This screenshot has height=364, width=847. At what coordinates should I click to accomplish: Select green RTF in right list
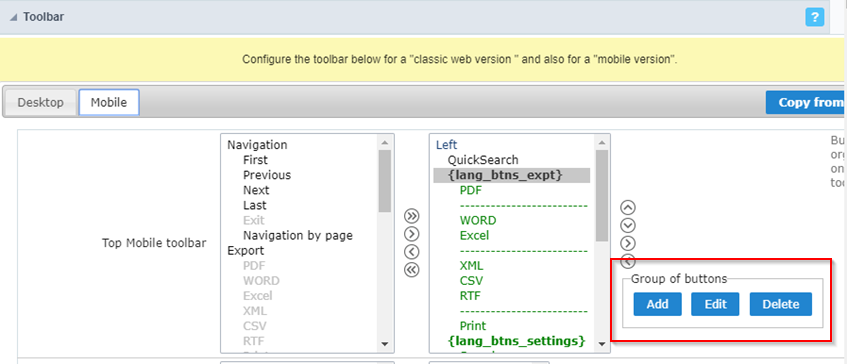click(470, 296)
